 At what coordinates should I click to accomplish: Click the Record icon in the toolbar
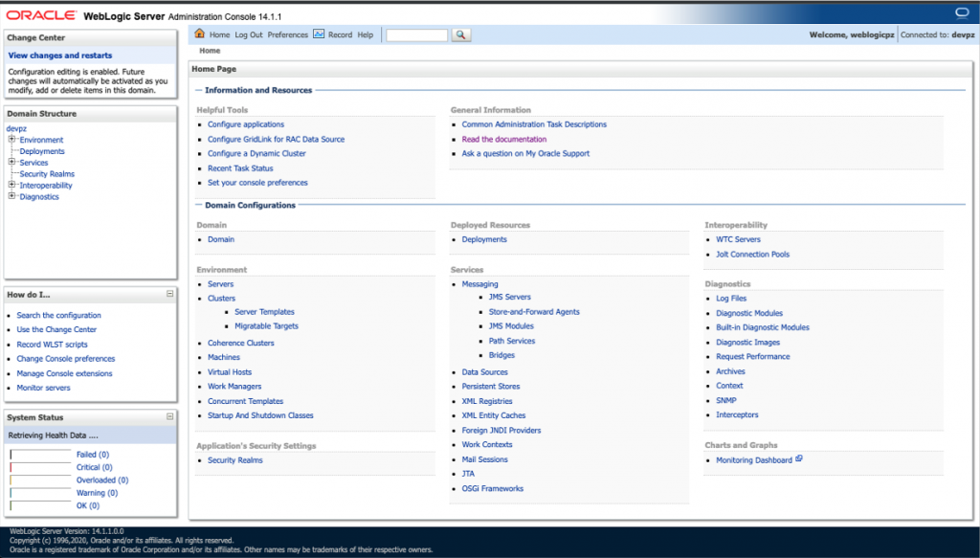(319, 33)
